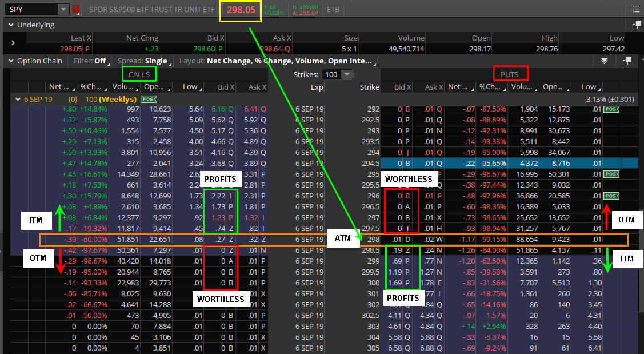
Task: Click the POS tag on the Weeklys row
Action: (149, 100)
